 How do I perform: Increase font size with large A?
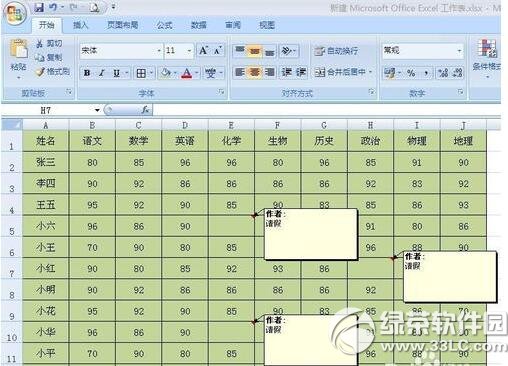point(203,51)
